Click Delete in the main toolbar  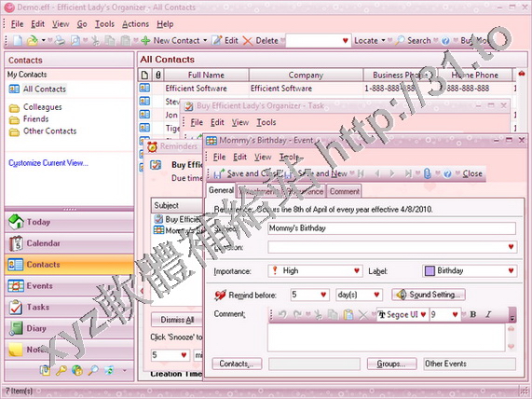coord(261,41)
